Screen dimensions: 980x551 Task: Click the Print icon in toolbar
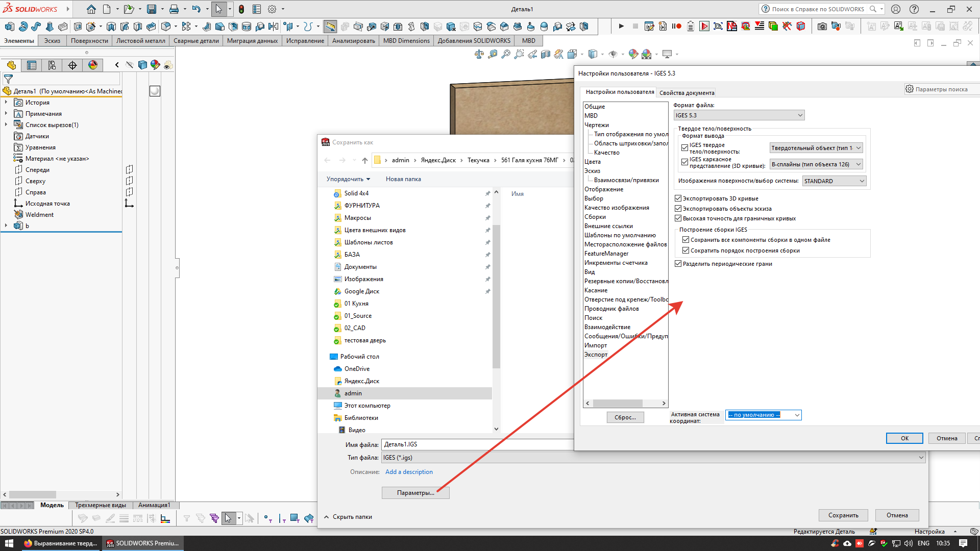174,9
